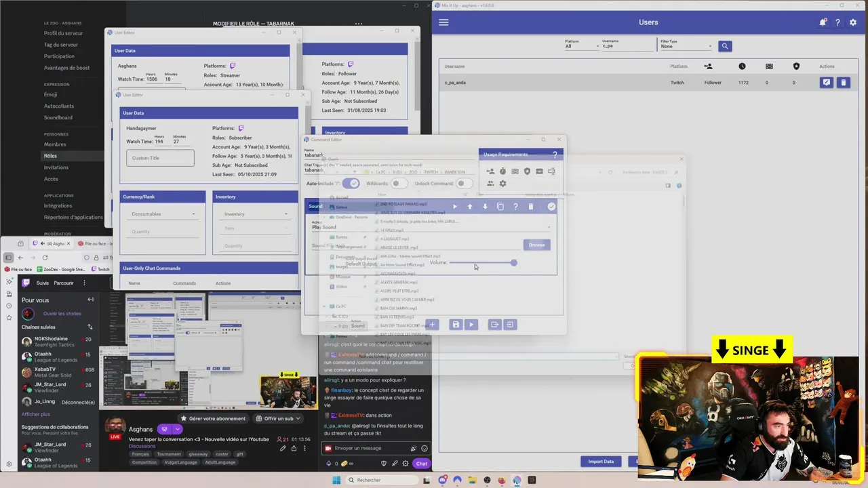Open the Parcourir tab on Twitch
This screenshot has width=868, height=488.
click(64, 283)
